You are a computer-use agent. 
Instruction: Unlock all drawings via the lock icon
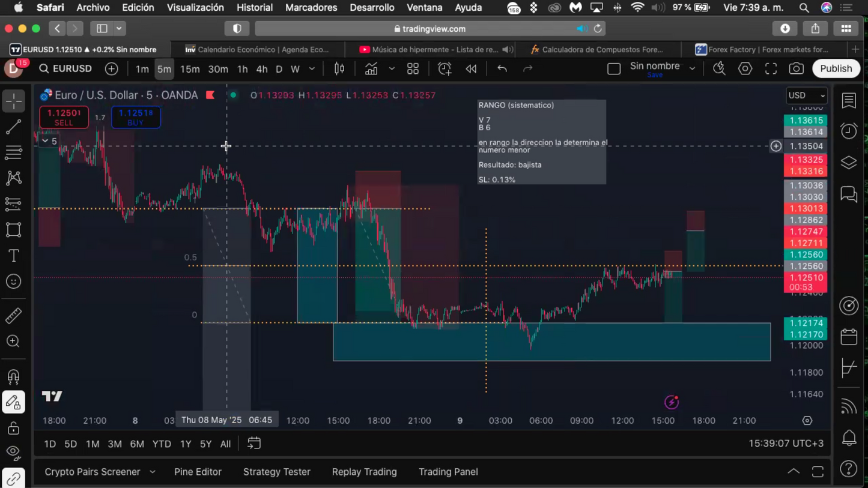[x=13, y=428]
